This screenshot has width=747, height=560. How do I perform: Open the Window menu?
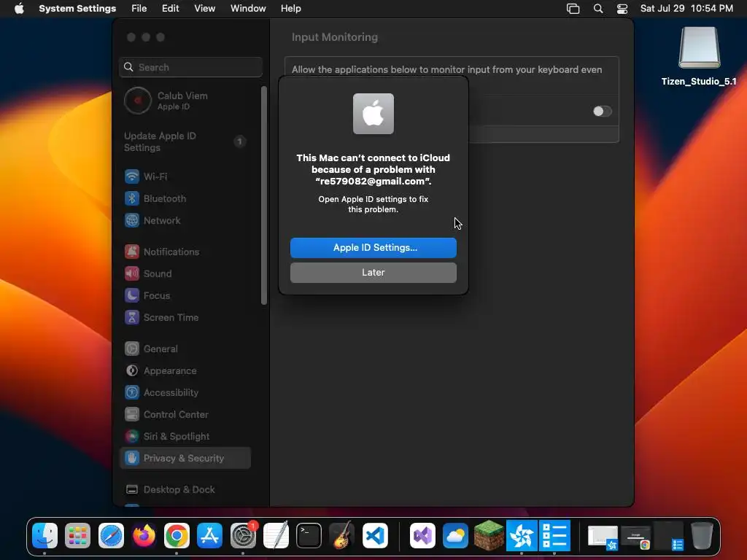(x=248, y=9)
